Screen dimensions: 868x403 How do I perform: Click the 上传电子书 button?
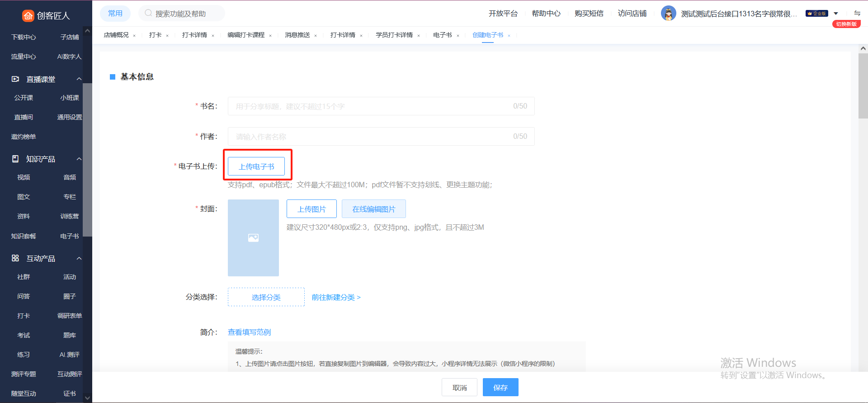[256, 166]
